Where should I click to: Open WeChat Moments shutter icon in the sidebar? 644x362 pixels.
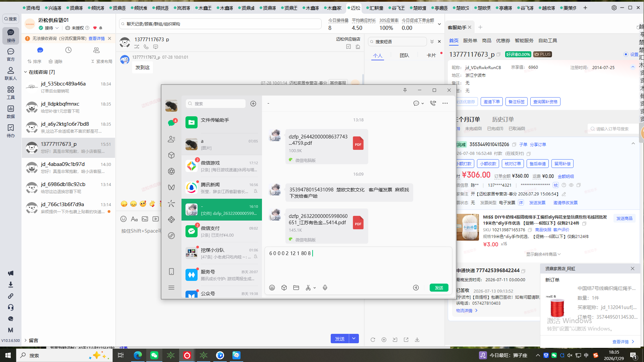coord(171,171)
